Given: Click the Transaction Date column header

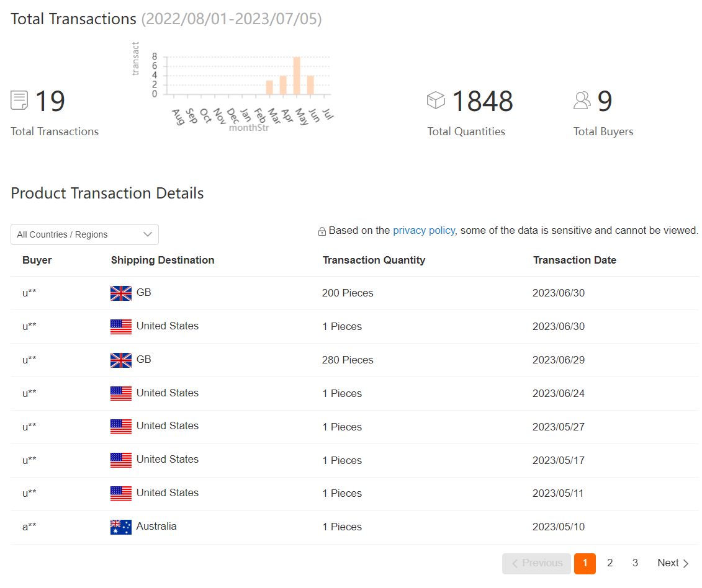Looking at the screenshot, I should [x=574, y=261].
